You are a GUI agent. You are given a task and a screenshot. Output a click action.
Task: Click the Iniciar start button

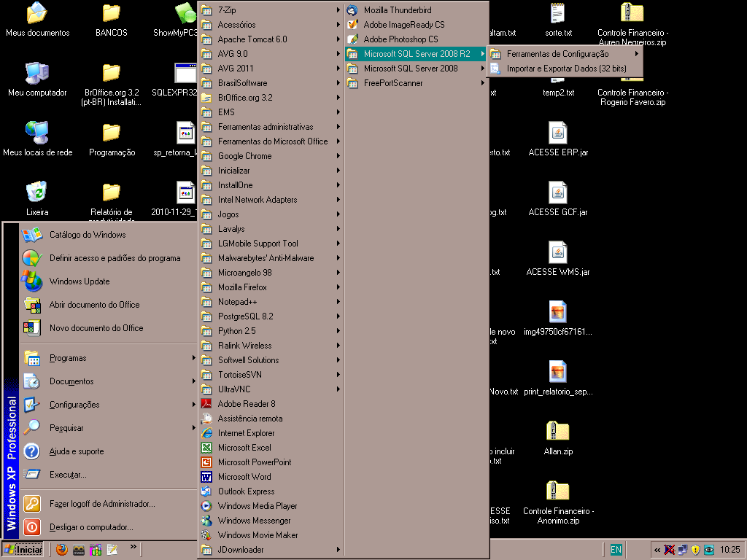point(23,550)
